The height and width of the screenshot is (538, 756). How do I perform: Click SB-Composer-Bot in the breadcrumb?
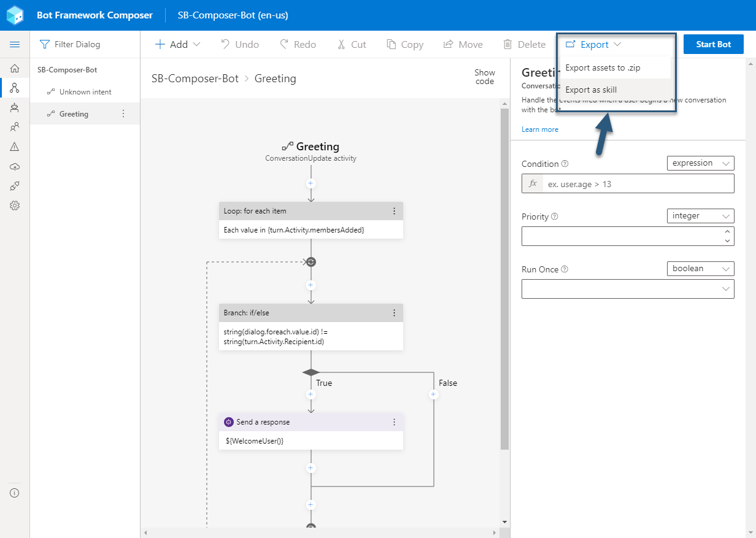tap(195, 79)
